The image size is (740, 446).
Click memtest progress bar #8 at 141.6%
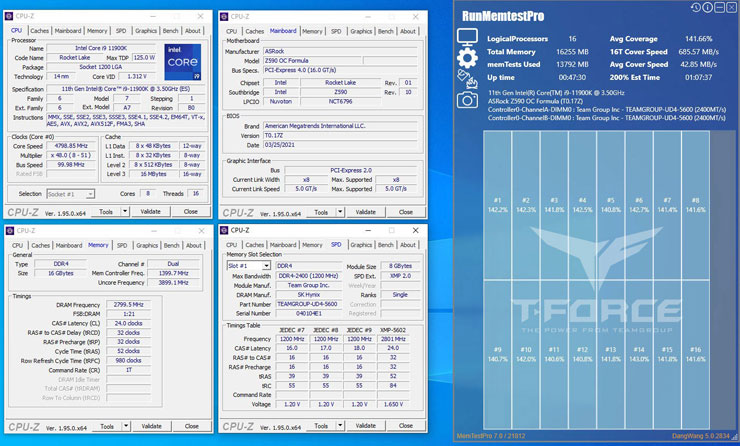[x=696, y=205]
